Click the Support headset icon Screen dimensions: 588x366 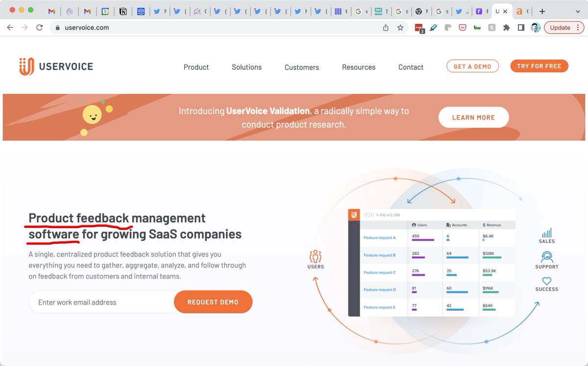[547, 257]
